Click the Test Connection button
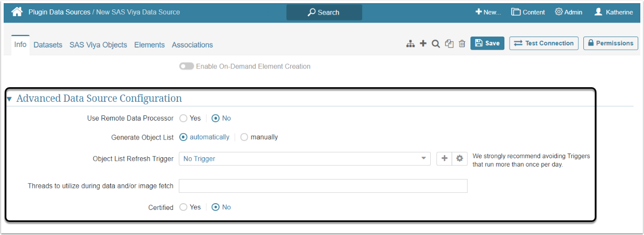 (544, 43)
